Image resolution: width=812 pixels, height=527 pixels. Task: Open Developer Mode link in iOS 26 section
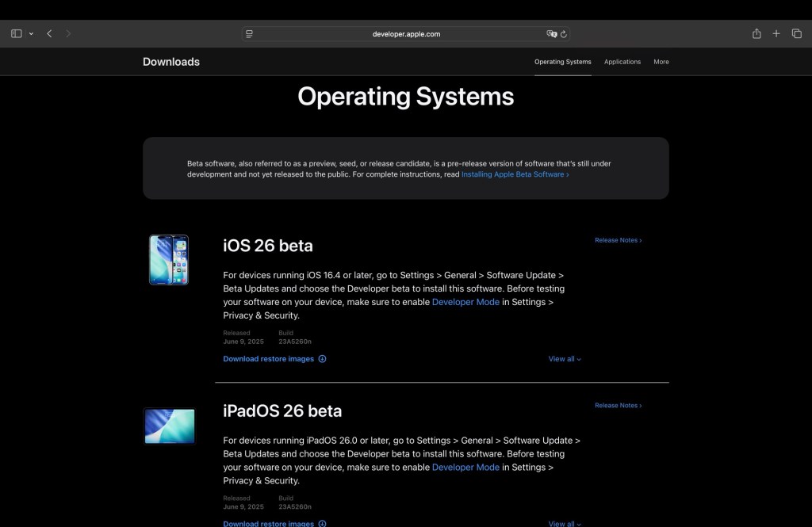click(465, 302)
